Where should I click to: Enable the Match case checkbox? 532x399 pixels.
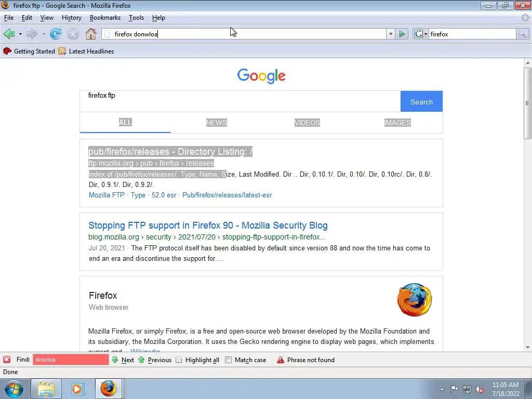229,360
